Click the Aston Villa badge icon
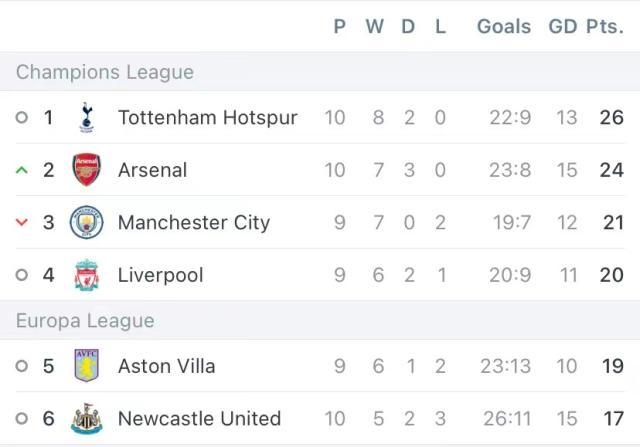This screenshot has width=640, height=447. (x=87, y=366)
